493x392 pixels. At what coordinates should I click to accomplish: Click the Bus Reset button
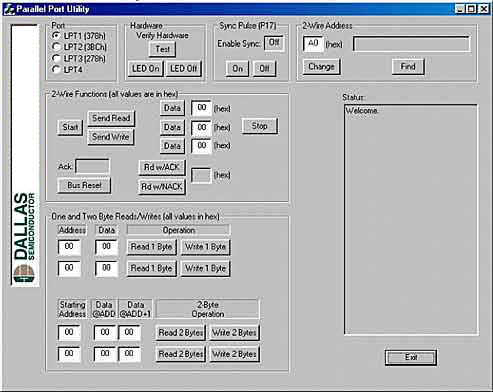84,185
